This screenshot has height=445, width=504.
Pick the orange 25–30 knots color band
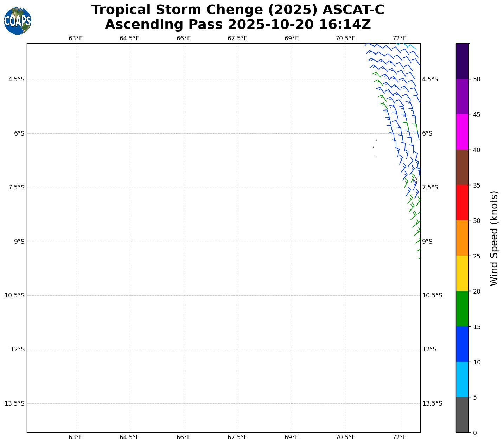pyautogui.click(x=462, y=238)
